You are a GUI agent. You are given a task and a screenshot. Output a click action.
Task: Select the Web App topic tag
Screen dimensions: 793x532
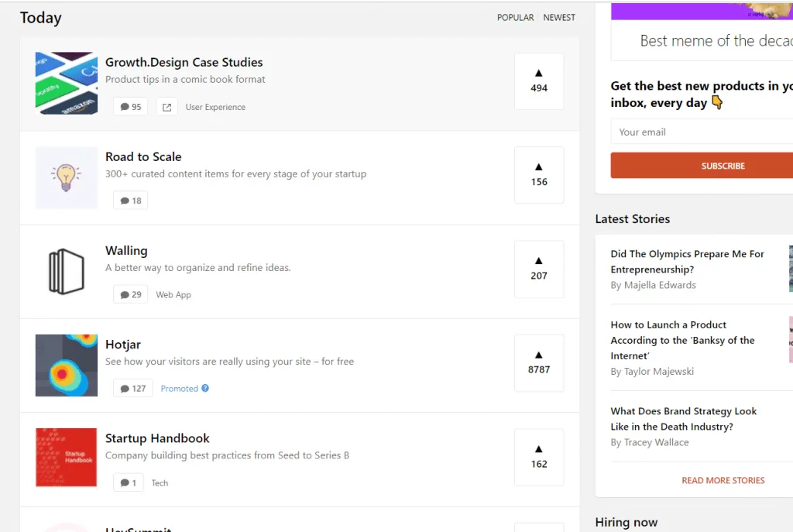click(173, 294)
